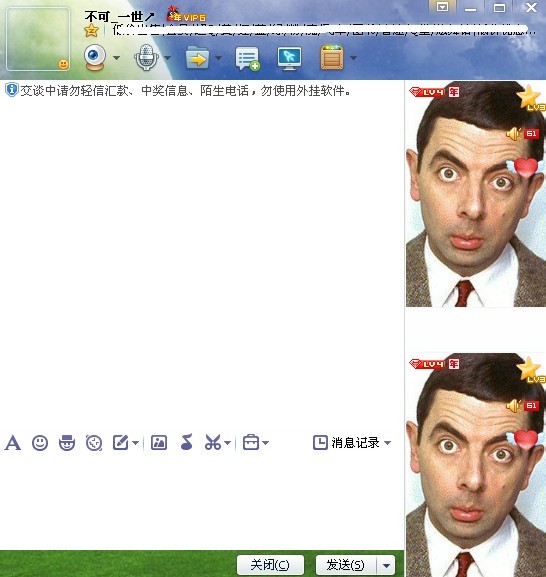Open remote desktop assistance icon
Viewport: 546px width, 577px height.
290,58
